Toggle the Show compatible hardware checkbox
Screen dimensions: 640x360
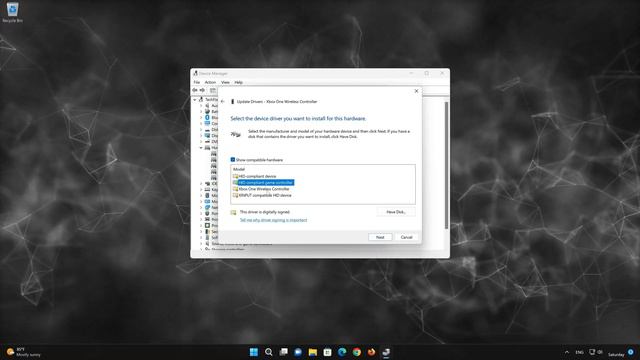(x=233, y=160)
